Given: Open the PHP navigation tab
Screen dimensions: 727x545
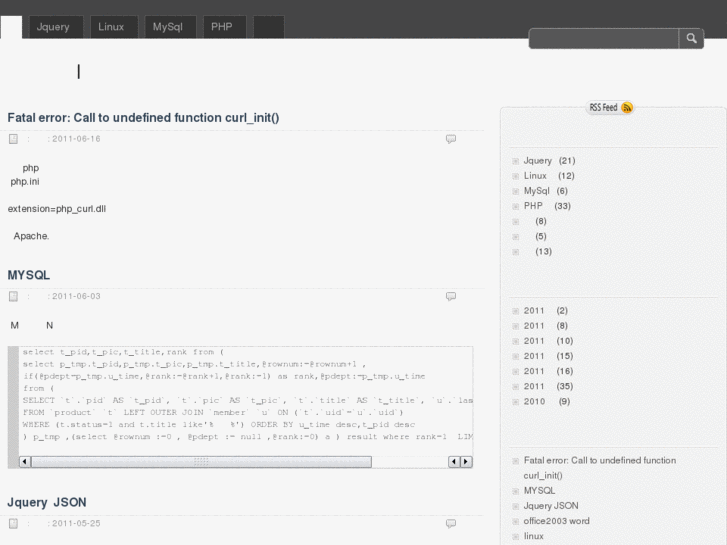Looking at the screenshot, I should (224, 27).
